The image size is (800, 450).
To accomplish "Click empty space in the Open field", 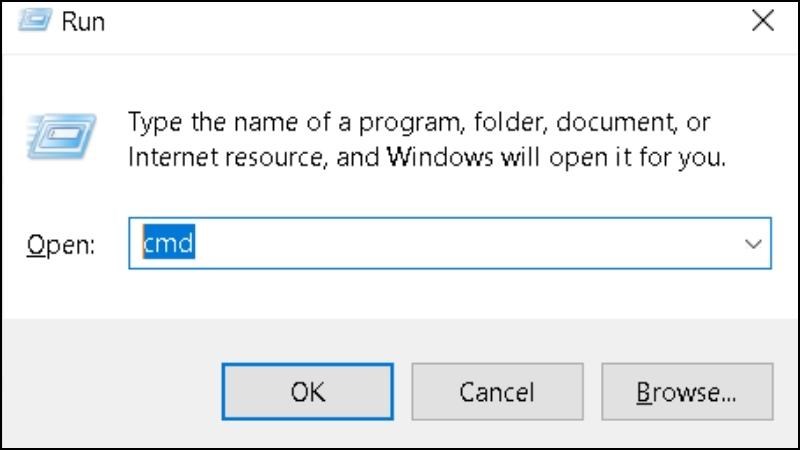I will click(x=450, y=244).
